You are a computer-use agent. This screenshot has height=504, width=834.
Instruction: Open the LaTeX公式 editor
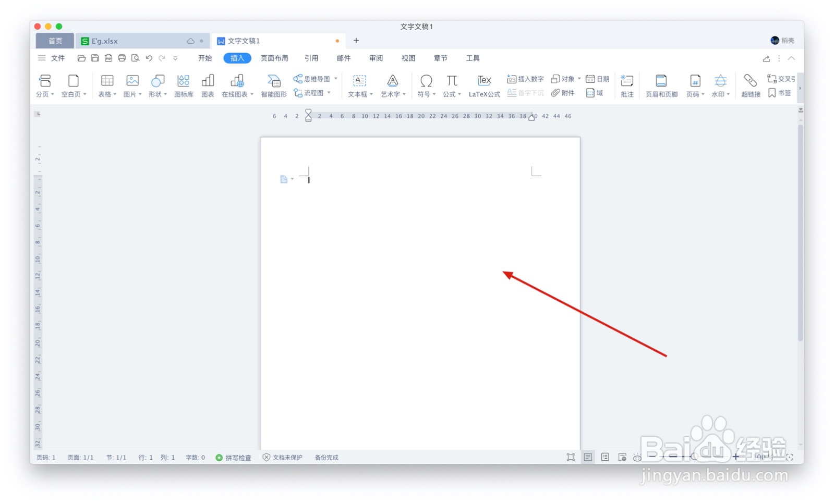pyautogui.click(x=484, y=86)
